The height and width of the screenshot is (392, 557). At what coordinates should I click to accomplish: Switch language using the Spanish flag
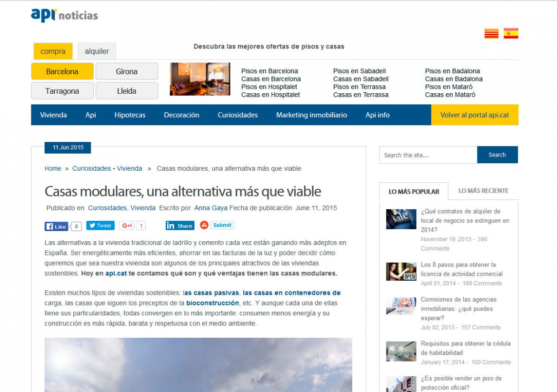tap(510, 34)
